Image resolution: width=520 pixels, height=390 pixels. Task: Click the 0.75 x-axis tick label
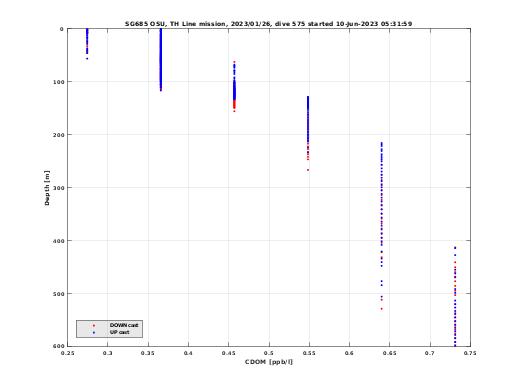(470, 353)
